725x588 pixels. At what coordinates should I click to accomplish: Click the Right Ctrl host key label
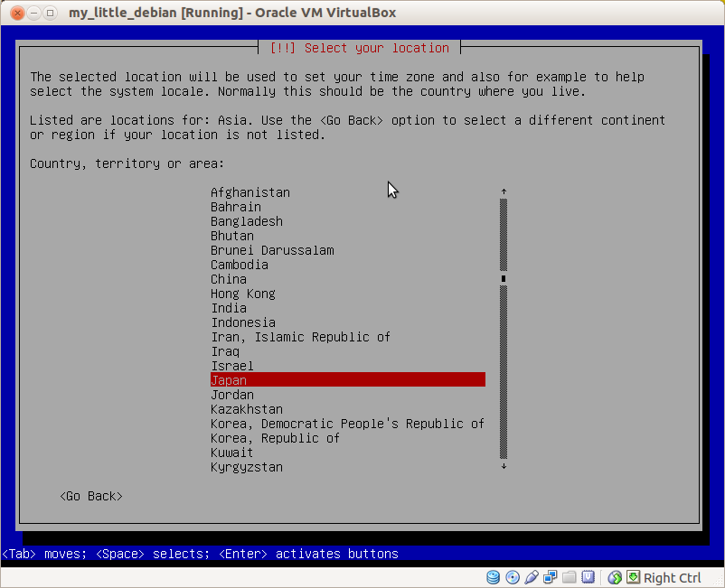click(672, 578)
